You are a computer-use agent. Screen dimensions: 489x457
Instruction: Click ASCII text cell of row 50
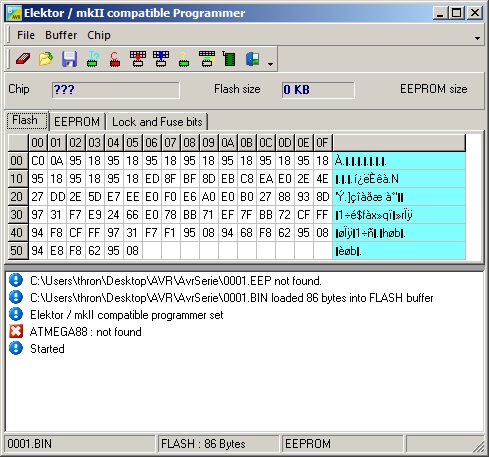pyautogui.click(x=399, y=251)
